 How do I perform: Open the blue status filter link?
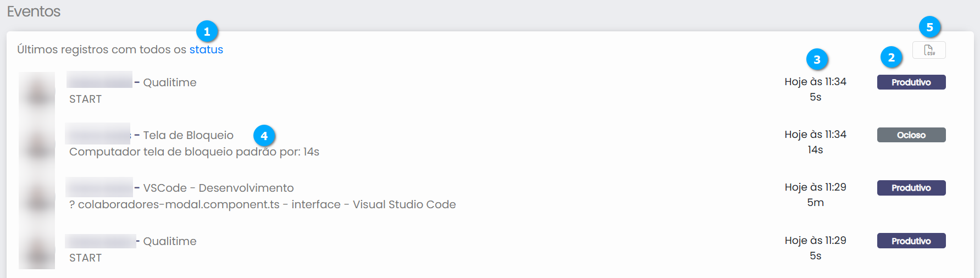click(206, 49)
